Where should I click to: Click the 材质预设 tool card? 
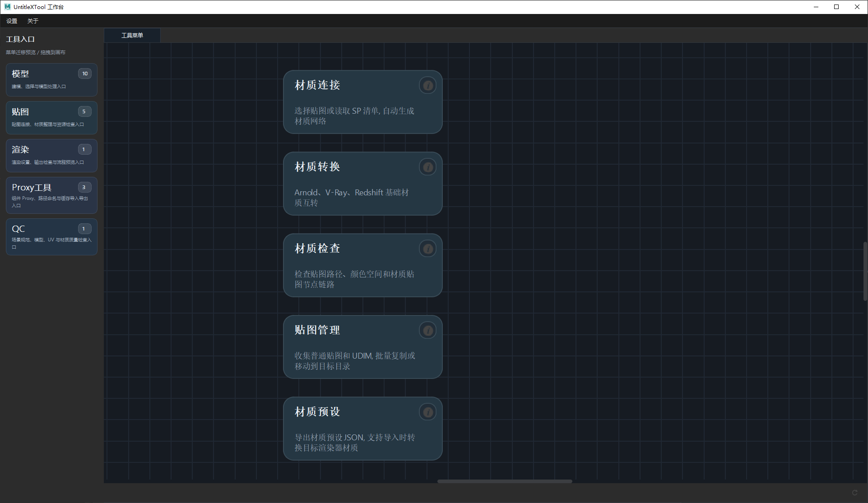tap(362, 428)
